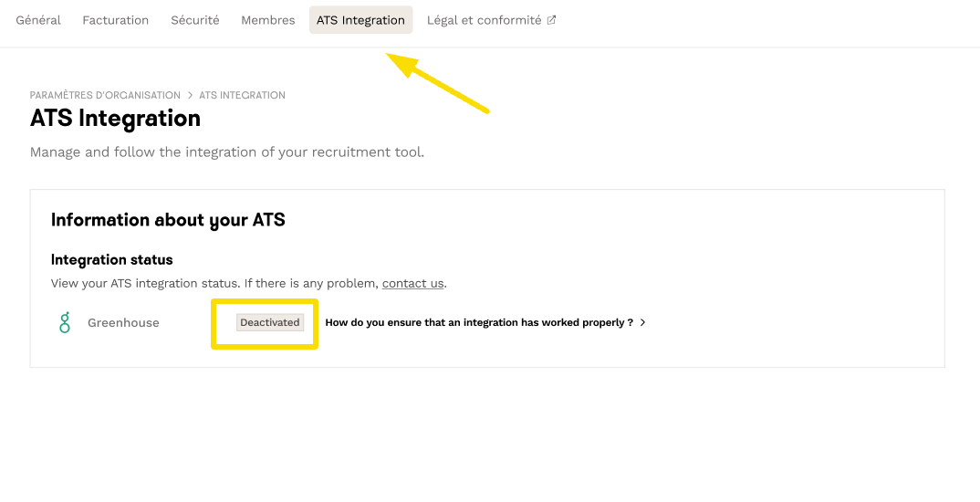Image resolution: width=980 pixels, height=502 pixels.
Task: Go to the Sécurité tab
Action: (195, 20)
